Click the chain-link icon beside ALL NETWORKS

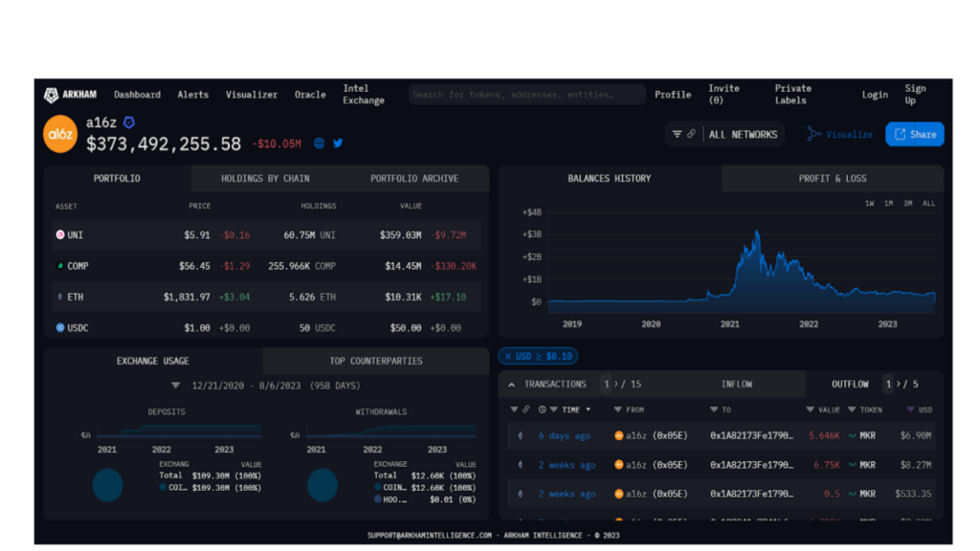691,134
